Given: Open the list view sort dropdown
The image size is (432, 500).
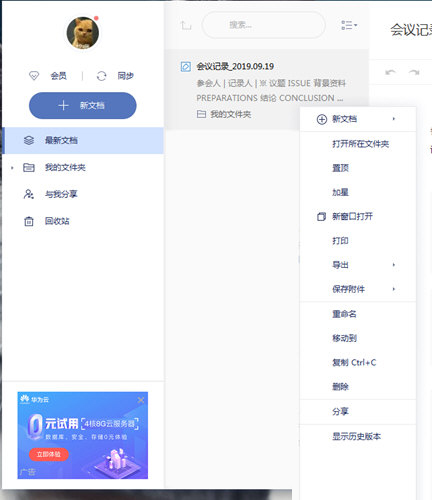Looking at the screenshot, I should pos(349,25).
